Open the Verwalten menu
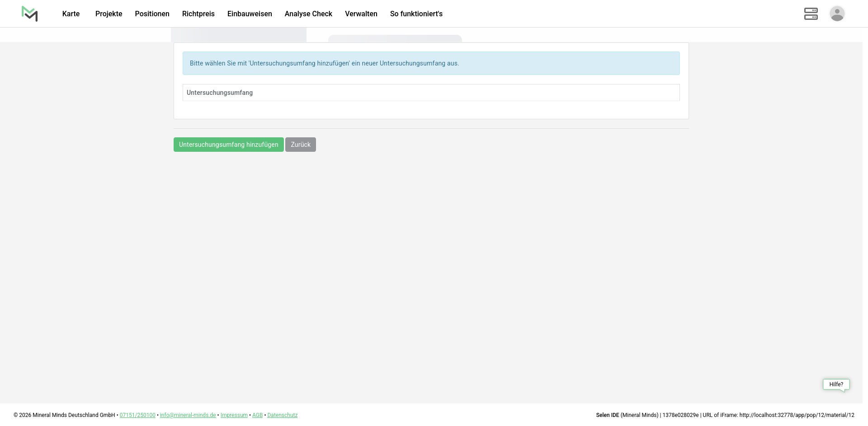Viewport: 868px width, 426px height. pyautogui.click(x=361, y=14)
